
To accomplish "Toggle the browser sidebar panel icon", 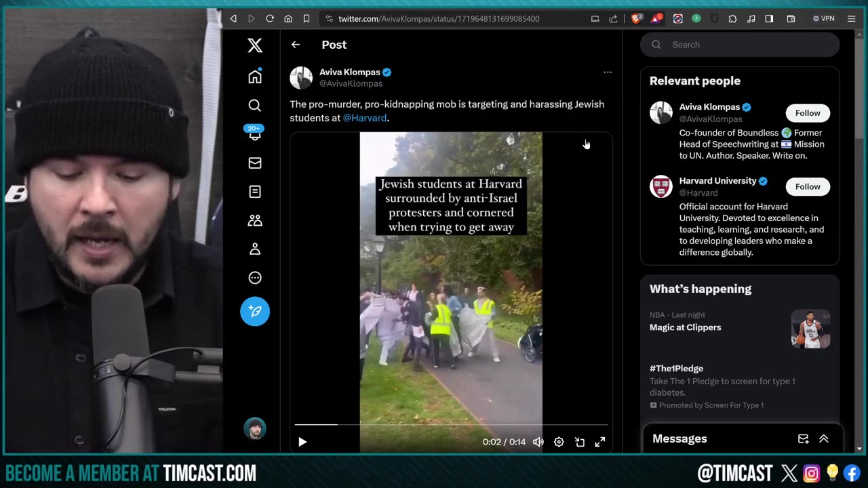I will (769, 19).
